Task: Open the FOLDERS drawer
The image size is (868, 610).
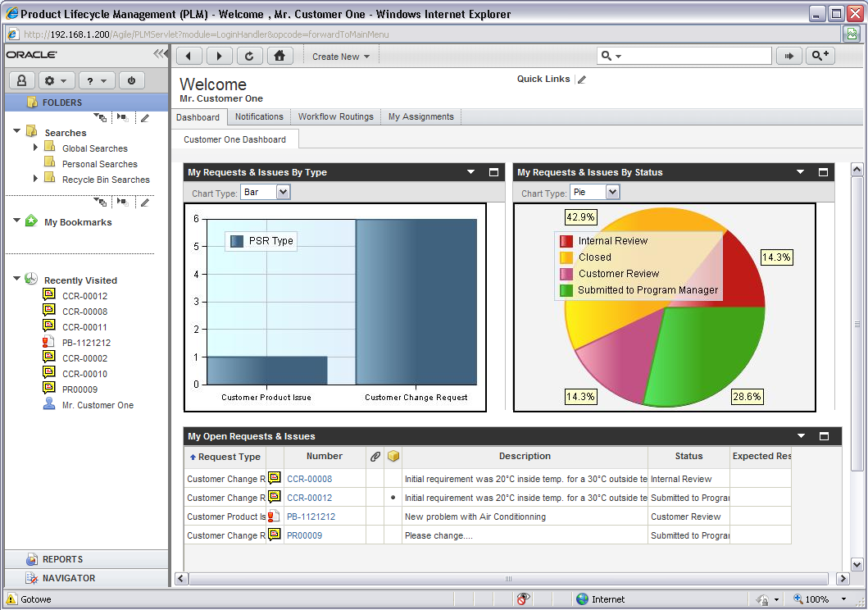Action: click(x=86, y=102)
